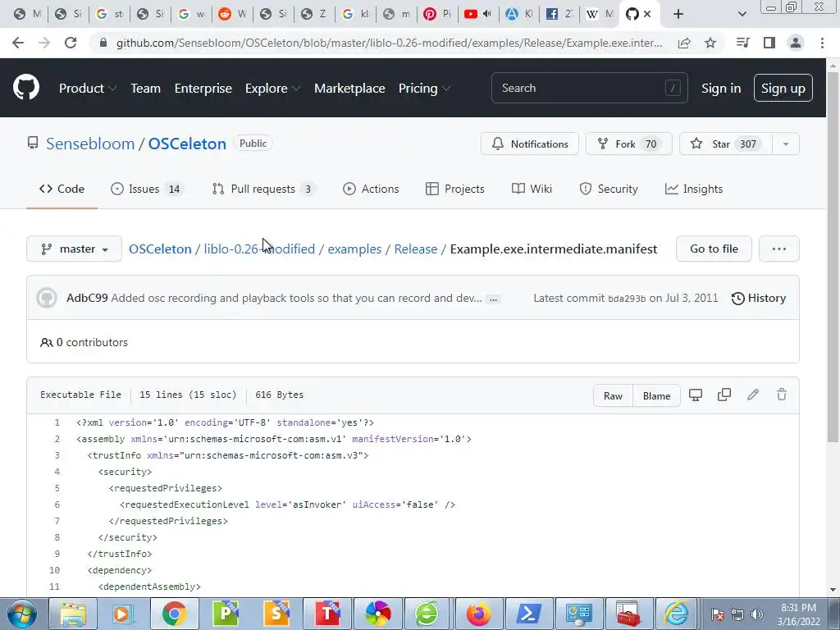Image resolution: width=840 pixels, height=630 pixels.
Task: View the Raw file
Action: point(613,396)
